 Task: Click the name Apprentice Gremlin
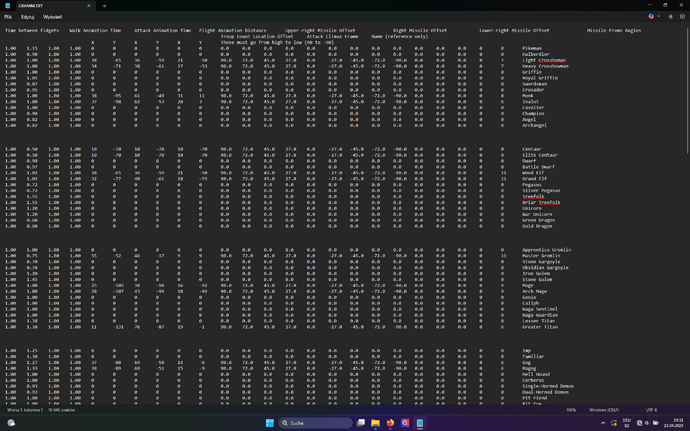pos(547,250)
